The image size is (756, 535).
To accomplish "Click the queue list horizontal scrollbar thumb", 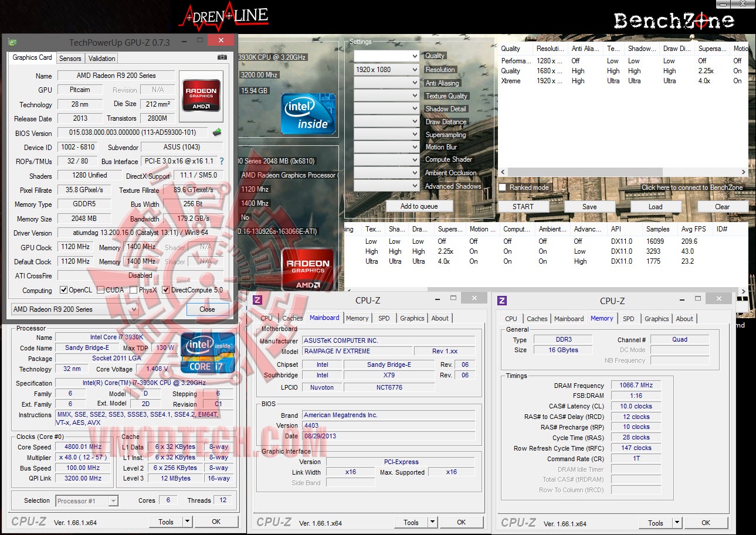I will click(584, 172).
